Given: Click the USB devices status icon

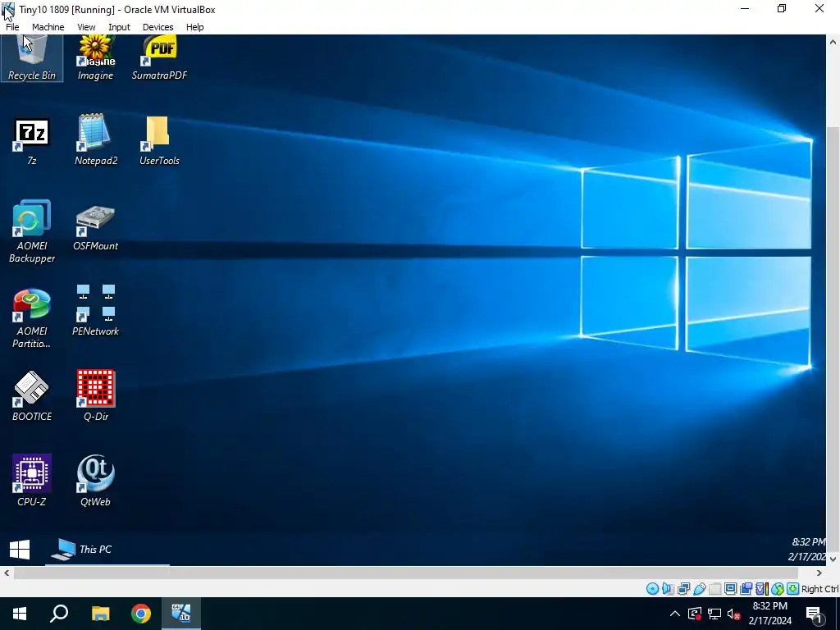Looking at the screenshot, I should coord(699,589).
